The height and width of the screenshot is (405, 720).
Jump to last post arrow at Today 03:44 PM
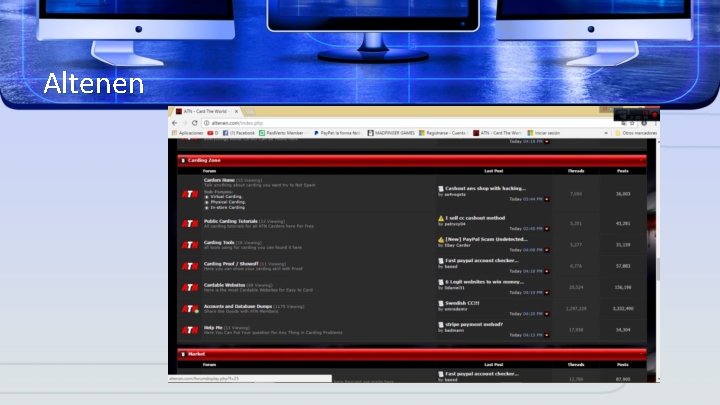[546, 199]
